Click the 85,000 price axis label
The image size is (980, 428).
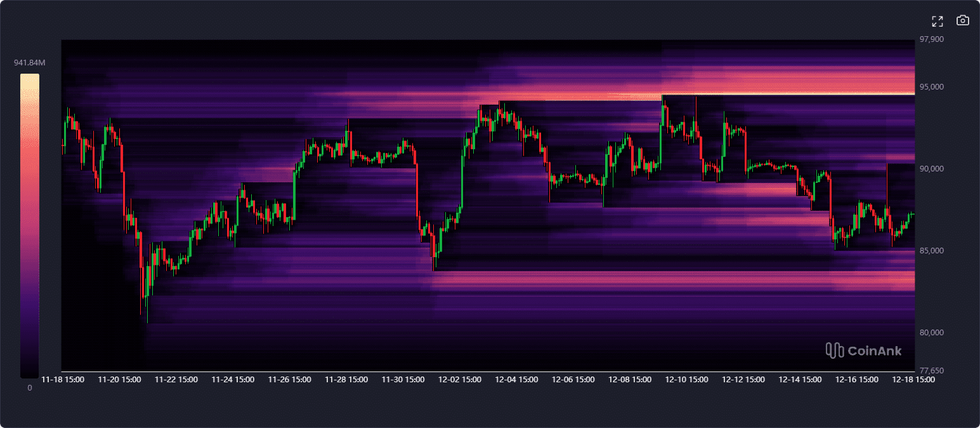[x=931, y=250]
